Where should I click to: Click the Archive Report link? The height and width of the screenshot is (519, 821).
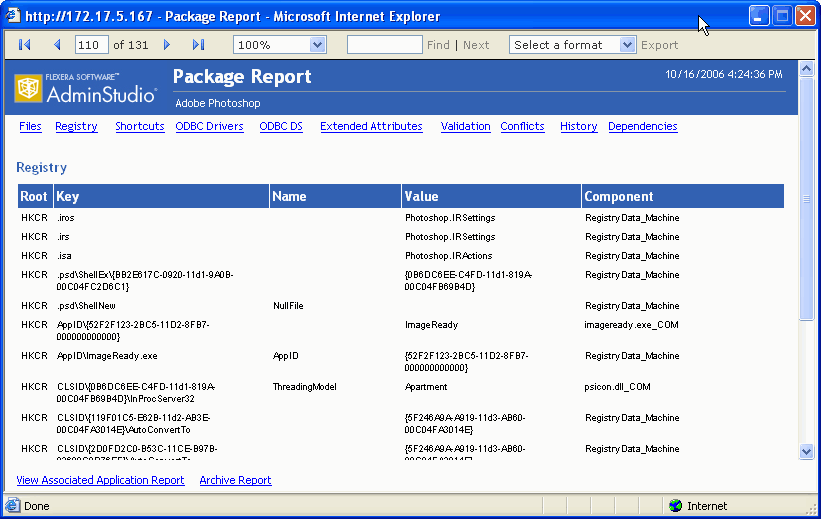[x=235, y=481]
